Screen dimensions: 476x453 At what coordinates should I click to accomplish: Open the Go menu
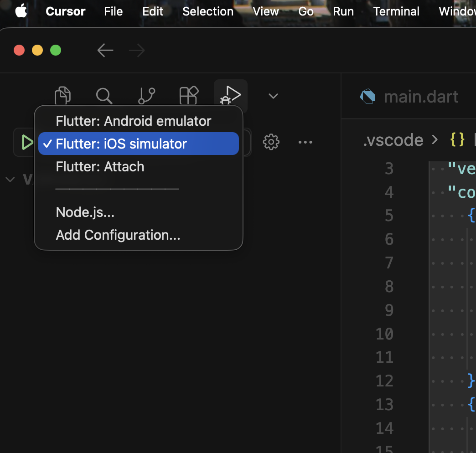(x=305, y=11)
